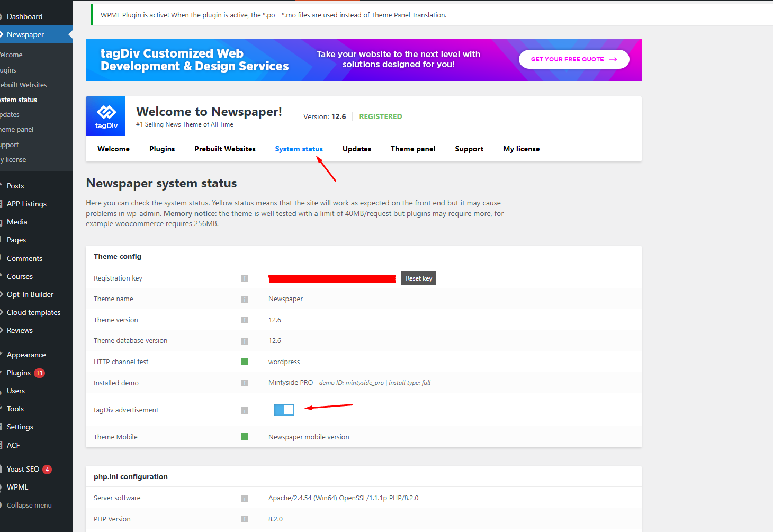This screenshot has height=532, width=773.
Task: Select the System status tab
Action: pos(299,149)
